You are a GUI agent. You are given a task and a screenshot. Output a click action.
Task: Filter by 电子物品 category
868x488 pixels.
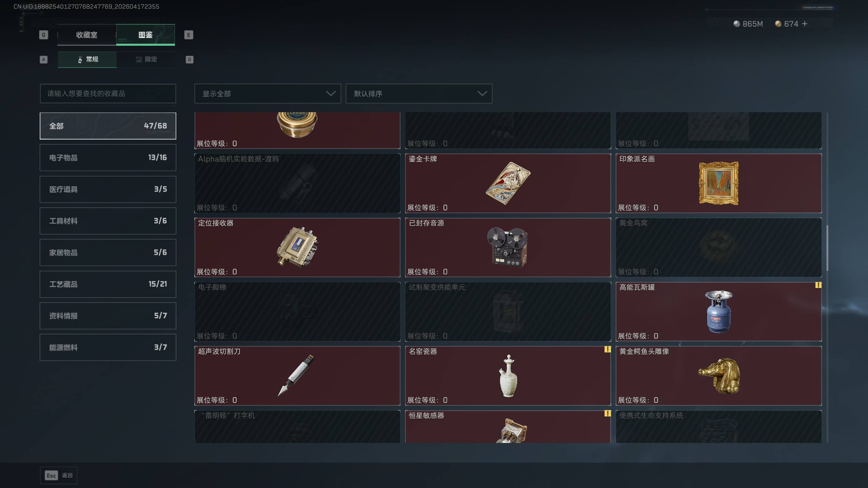point(108,158)
